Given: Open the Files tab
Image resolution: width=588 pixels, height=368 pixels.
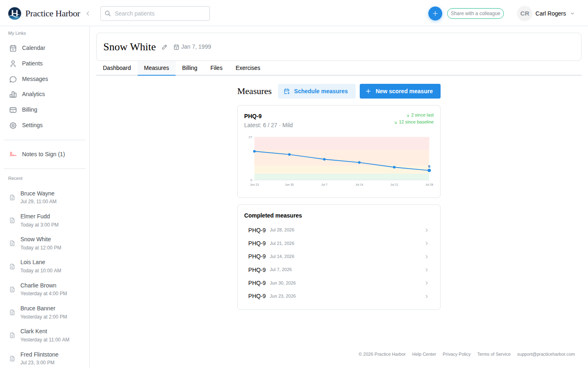Looking at the screenshot, I should coord(216,68).
